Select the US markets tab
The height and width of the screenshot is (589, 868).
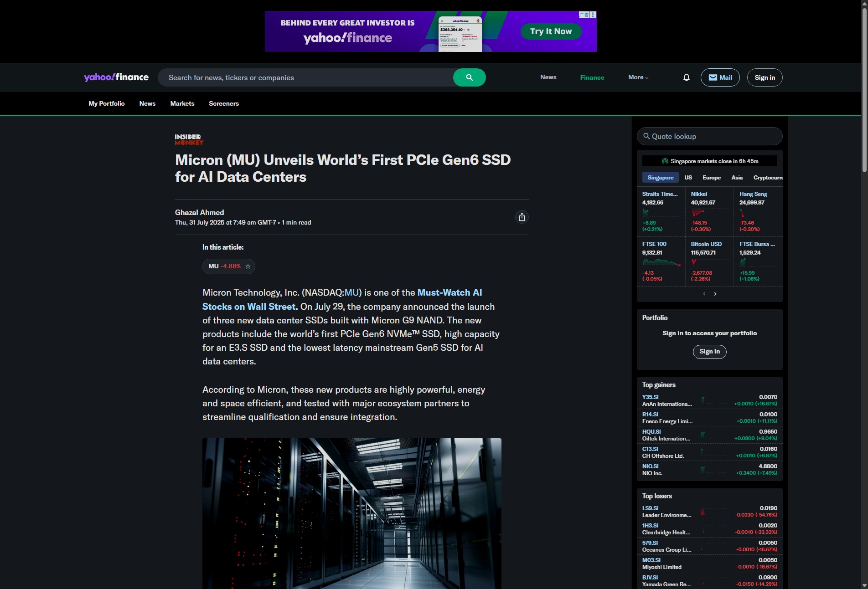688,178
